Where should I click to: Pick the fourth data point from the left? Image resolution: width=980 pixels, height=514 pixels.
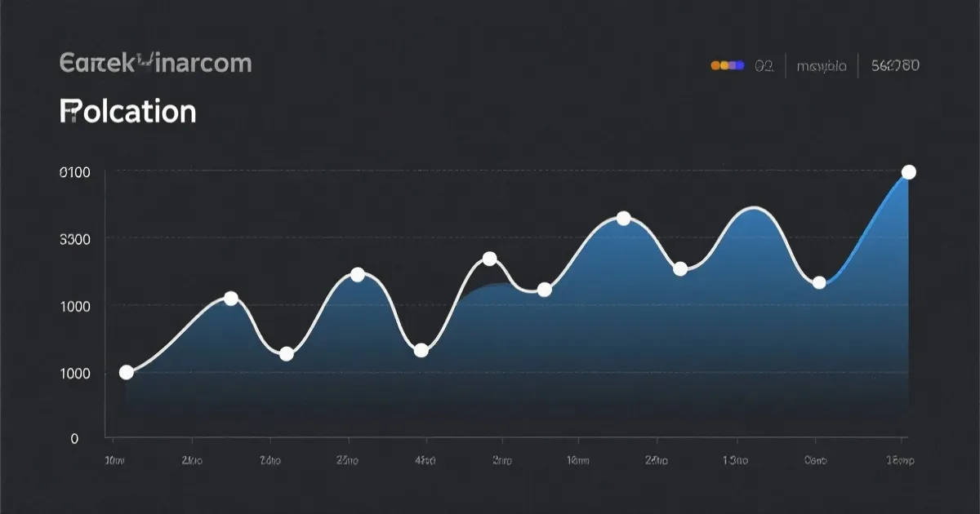[x=357, y=274]
